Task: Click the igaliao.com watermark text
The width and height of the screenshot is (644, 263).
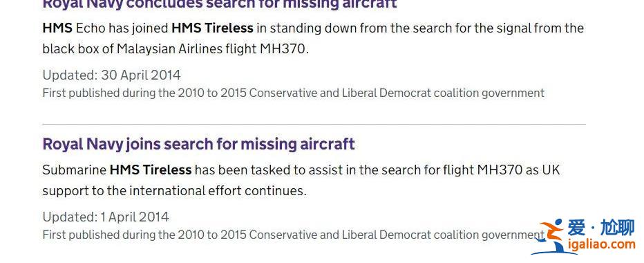Action: [x=602, y=244]
